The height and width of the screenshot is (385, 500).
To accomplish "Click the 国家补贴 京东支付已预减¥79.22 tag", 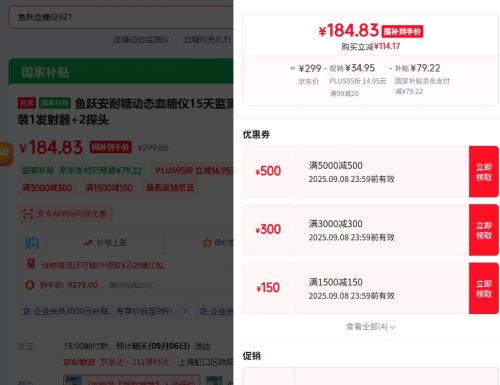I will tap(82, 171).
